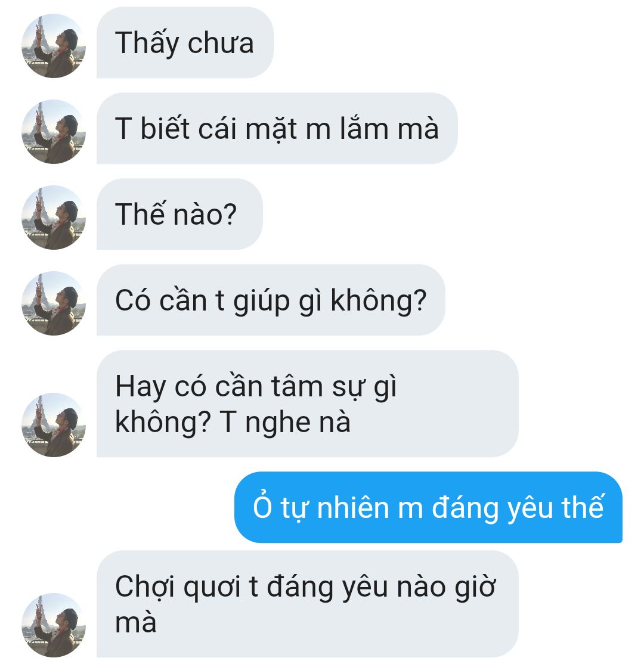Select the profile picture beside 'Thế nào?'
Viewport: 644px width, 661px height.
(x=54, y=218)
